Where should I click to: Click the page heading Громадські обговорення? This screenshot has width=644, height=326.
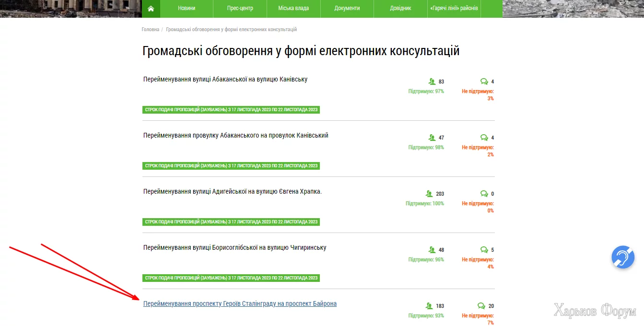point(301,51)
